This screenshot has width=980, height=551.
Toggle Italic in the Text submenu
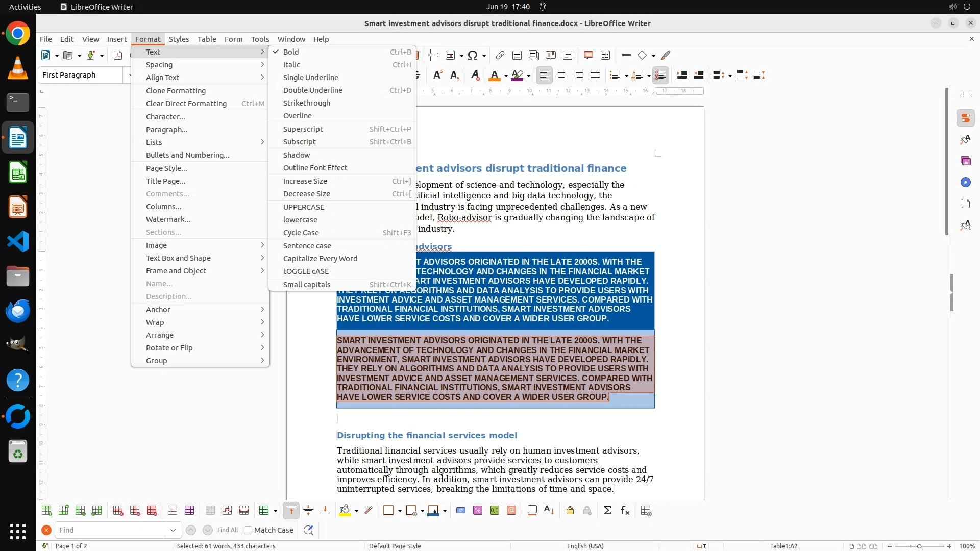click(291, 65)
